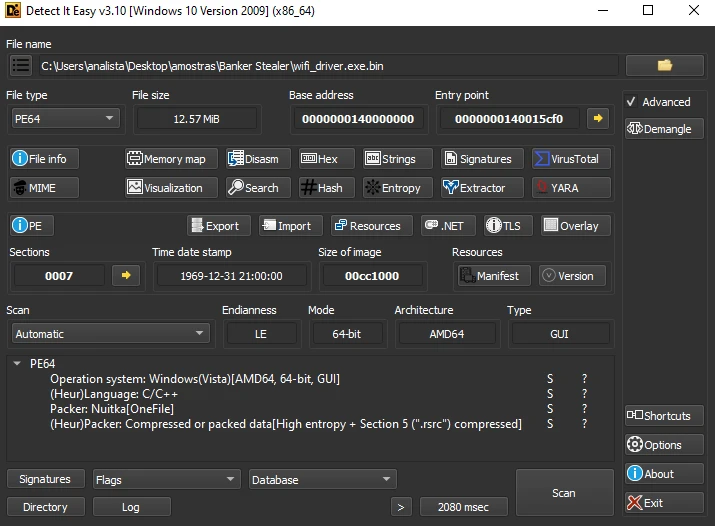Viewport: 715px width, 526px height.
Task: Collapse the PE64 result tree node
Action: (x=17, y=365)
